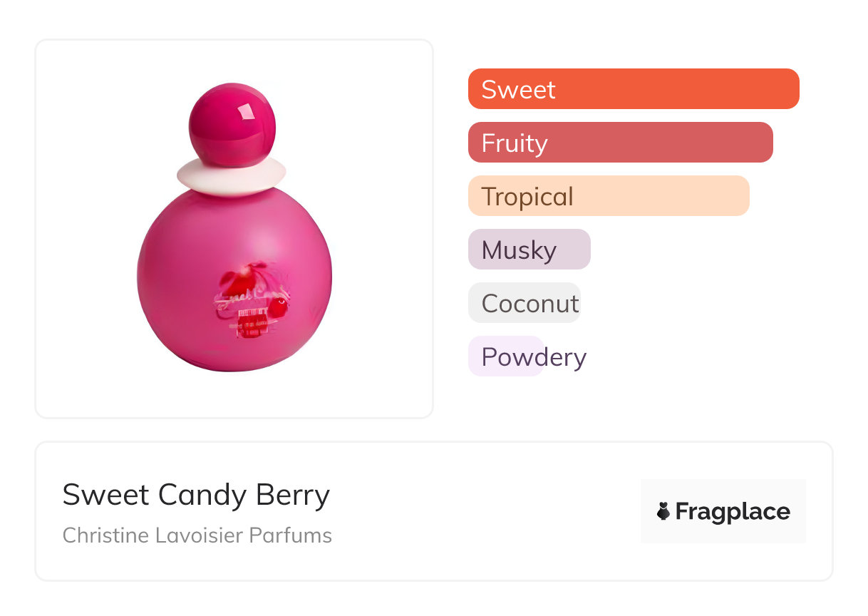
Task: Click the shiny highlight on the cap
Action: click(247, 111)
